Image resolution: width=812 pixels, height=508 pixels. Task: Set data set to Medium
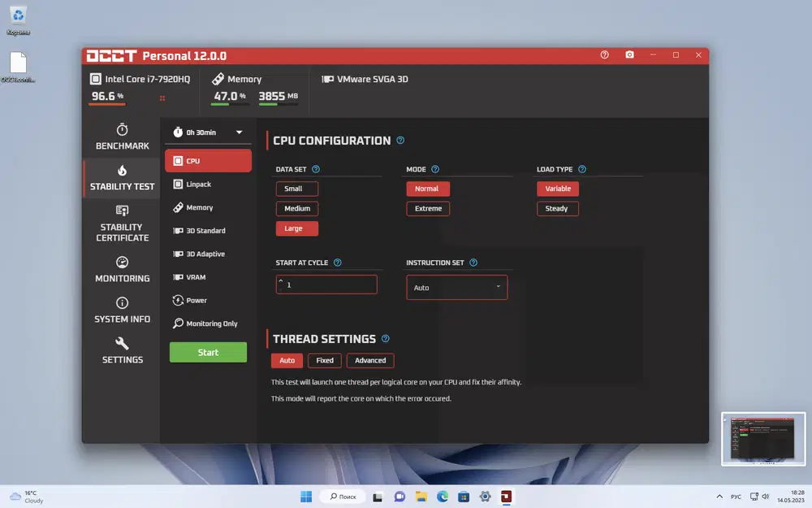point(296,208)
